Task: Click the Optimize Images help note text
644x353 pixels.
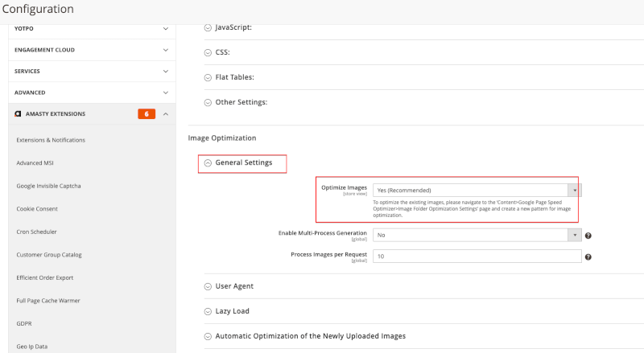Action: click(x=472, y=209)
